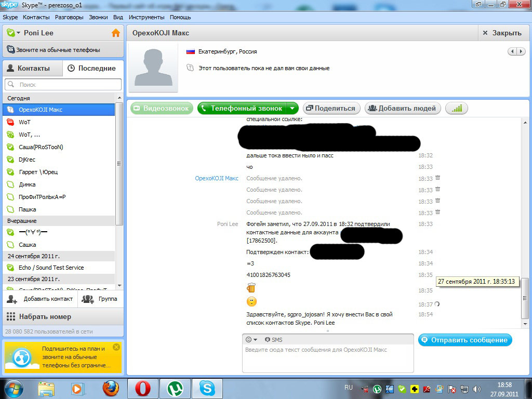Switch to uTorrent taskbar window
This screenshot has width=532, height=399.
175,389
